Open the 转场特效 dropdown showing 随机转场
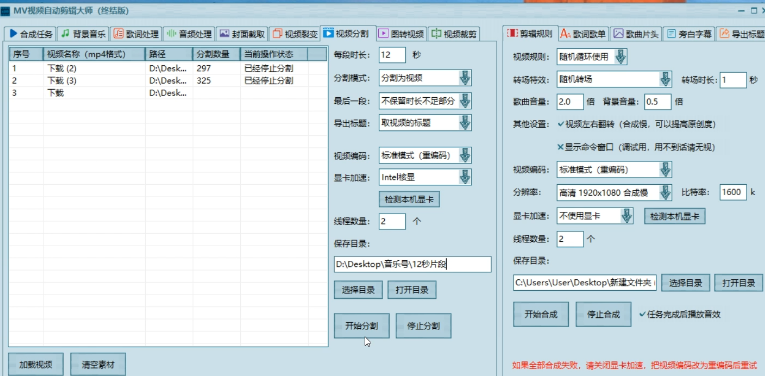 click(665, 79)
